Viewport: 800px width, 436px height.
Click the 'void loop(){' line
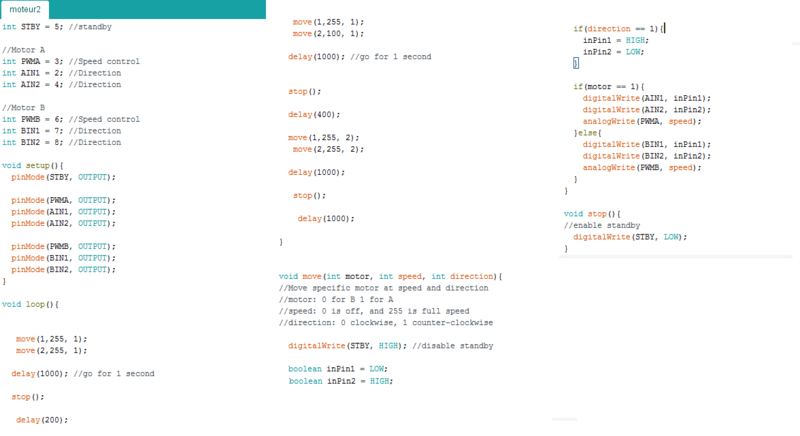pyautogui.click(x=30, y=304)
